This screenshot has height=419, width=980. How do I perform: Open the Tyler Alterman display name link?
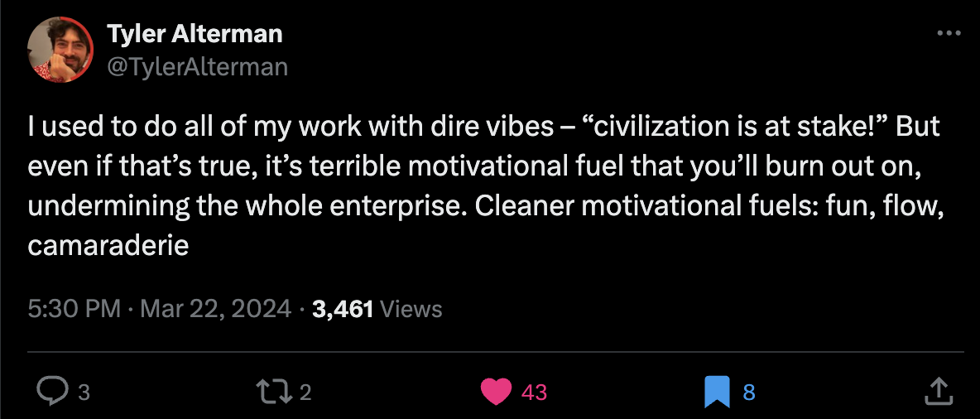click(x=195, y=34)
